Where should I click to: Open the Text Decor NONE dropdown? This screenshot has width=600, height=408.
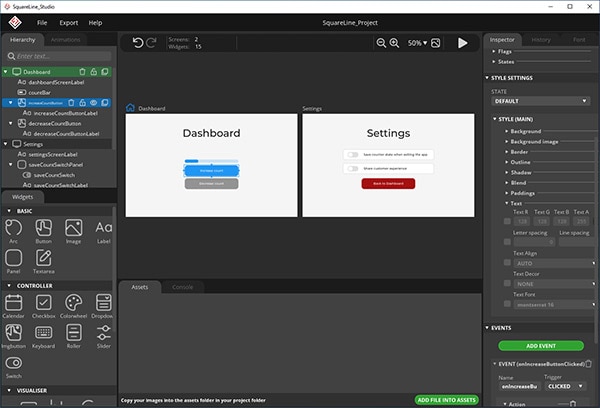(554, 284)
